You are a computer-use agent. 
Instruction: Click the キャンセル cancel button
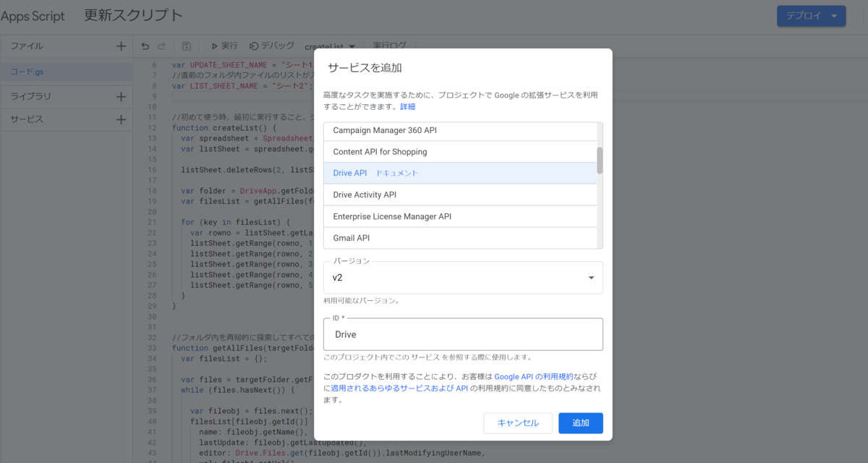(x=518, y=423)
